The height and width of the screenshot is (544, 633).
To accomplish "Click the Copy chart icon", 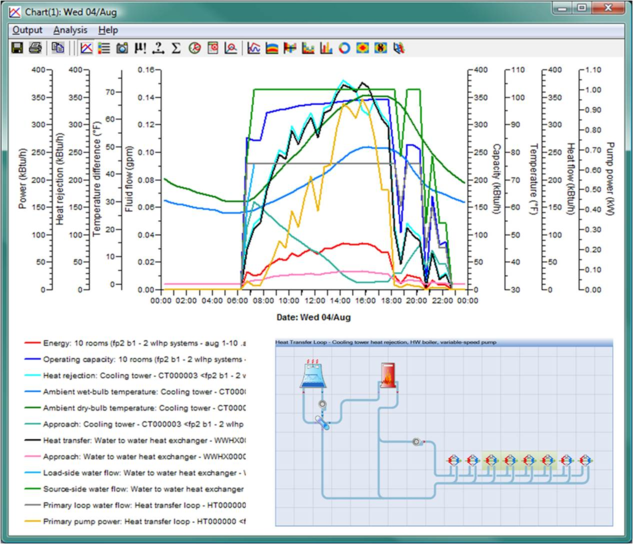I will tap(58, 47).
